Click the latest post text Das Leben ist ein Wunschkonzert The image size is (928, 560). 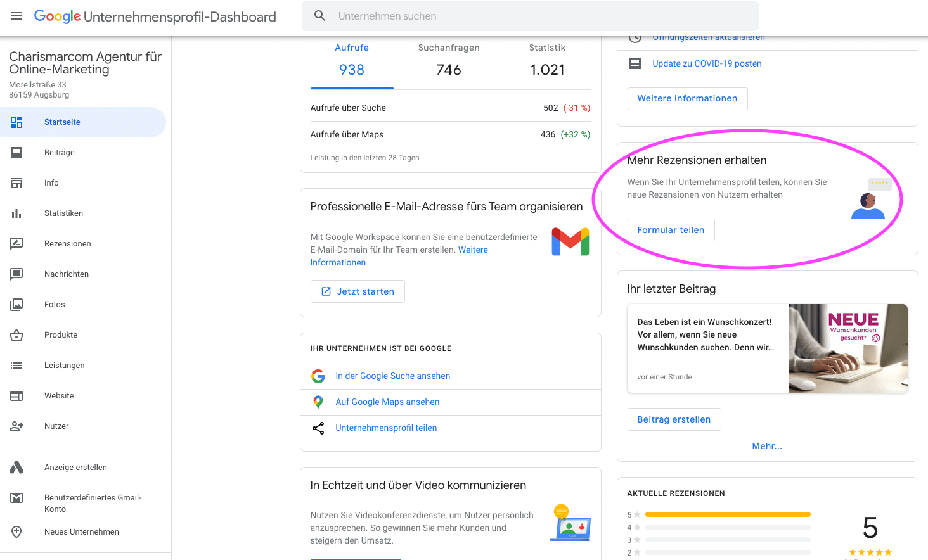click(706, 334)
